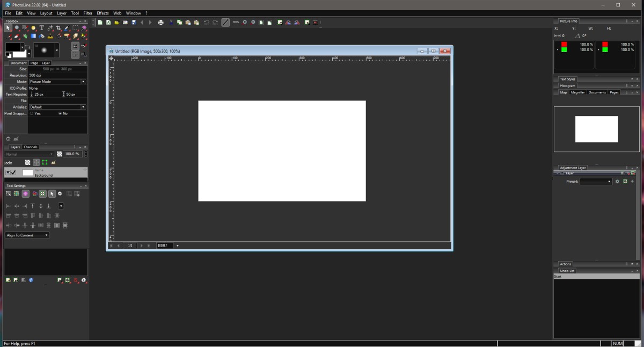Open the brush preset dropdown arrow
The image size is (644, 347).
click(x=57, y=50)
